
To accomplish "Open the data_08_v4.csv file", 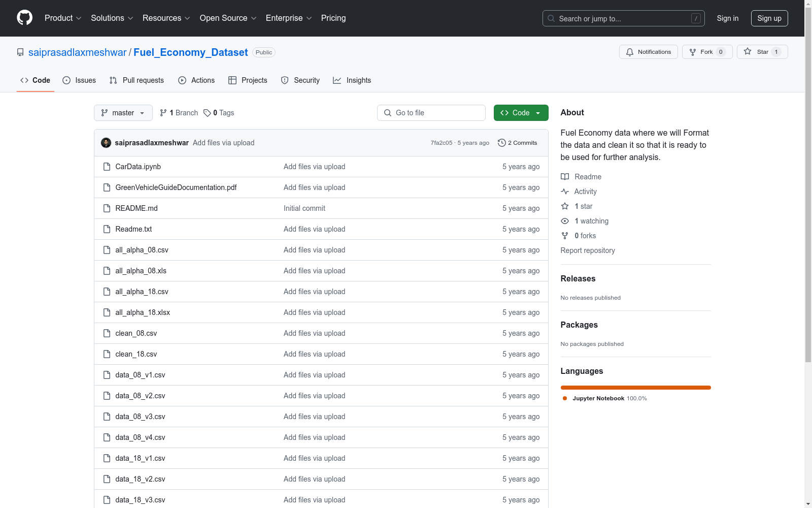I will [x=140, y=437].
